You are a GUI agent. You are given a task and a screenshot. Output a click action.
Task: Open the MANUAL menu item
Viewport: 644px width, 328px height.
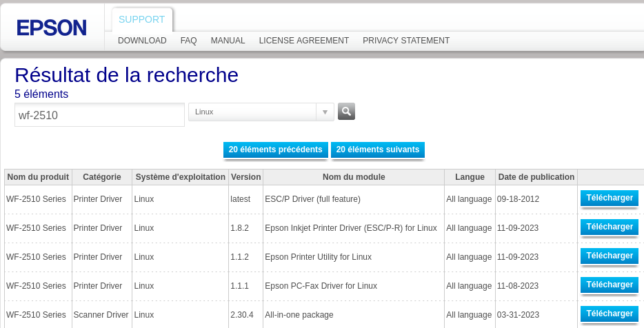228,41
